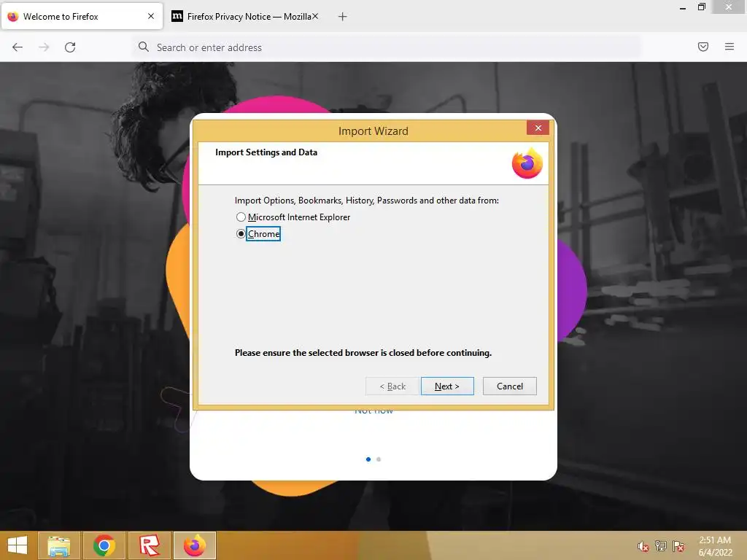Open the Firefox hamburger menu
Image resolution: width=747 pixels, height=560 pixels.
(x=729, y=47)
